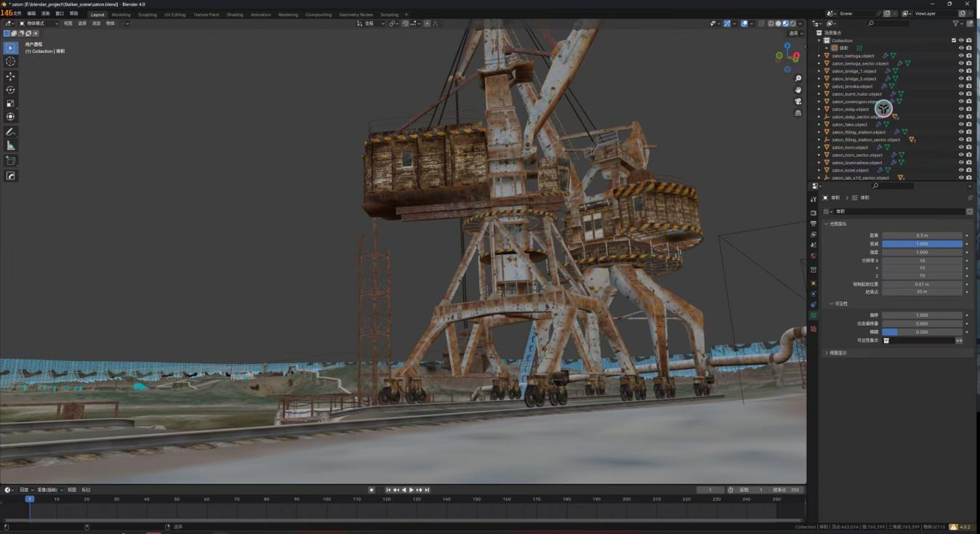The height and width of the screenshot is (534, 980).
Task: Open the Geometry Nodes workspace tab
Action: 356,15
